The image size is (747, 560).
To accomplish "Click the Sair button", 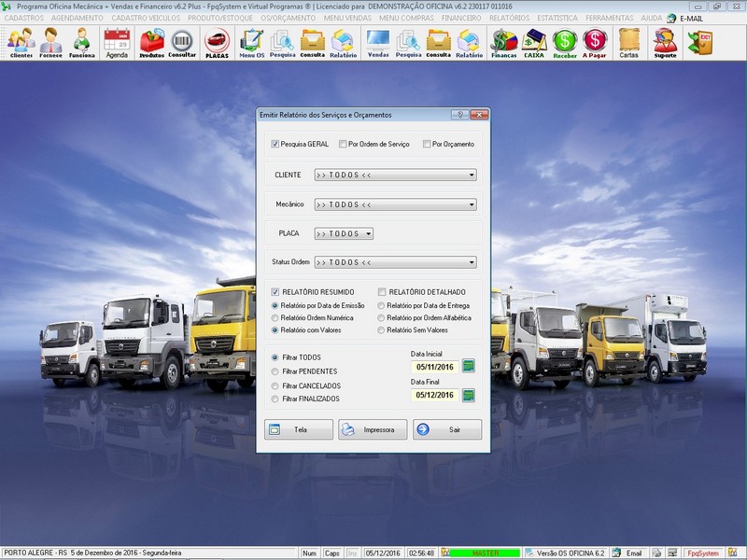I will click(x=447, y=429).
